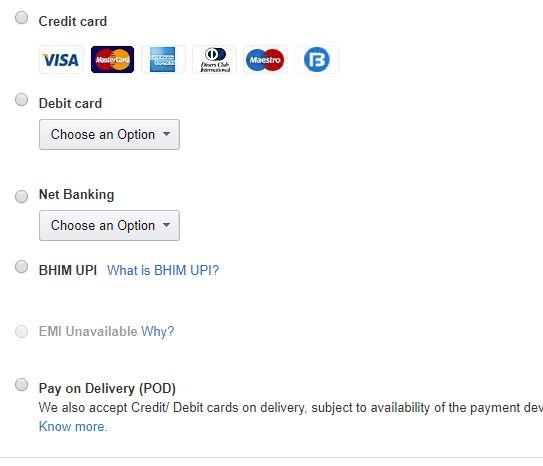This screenshot has height=466, width=543.
Task: Select the Debit card radio button
Action: 21,100
